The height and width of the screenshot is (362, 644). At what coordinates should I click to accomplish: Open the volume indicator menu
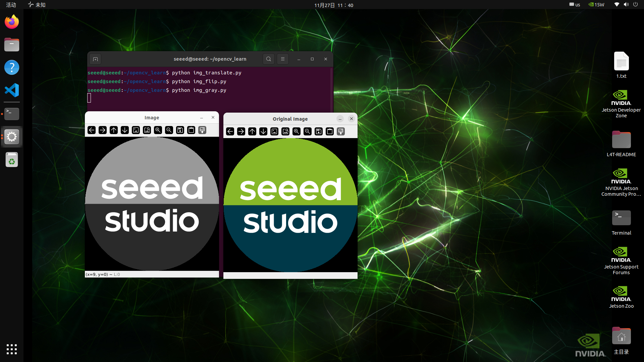point(626,5)
